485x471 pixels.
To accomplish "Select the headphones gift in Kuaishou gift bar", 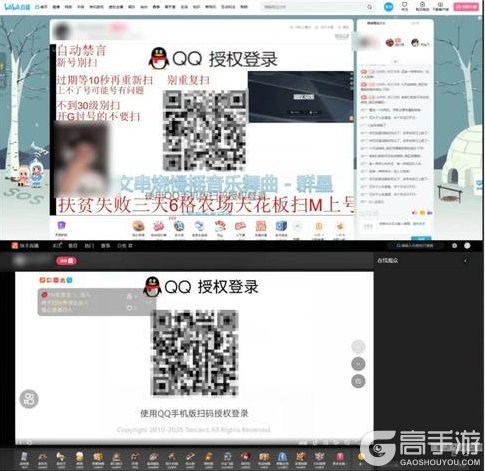I will pos(227,456).
